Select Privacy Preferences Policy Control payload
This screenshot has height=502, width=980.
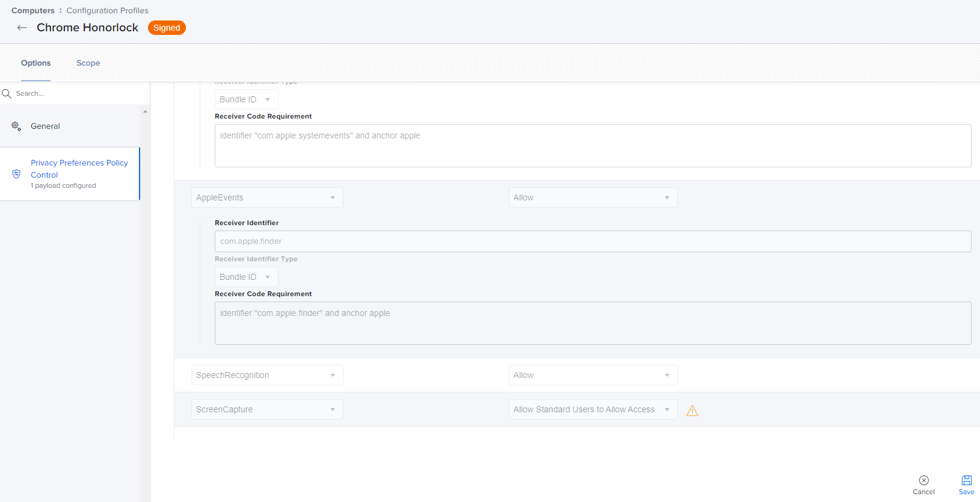pyautogui.click(x=70, y=174)
